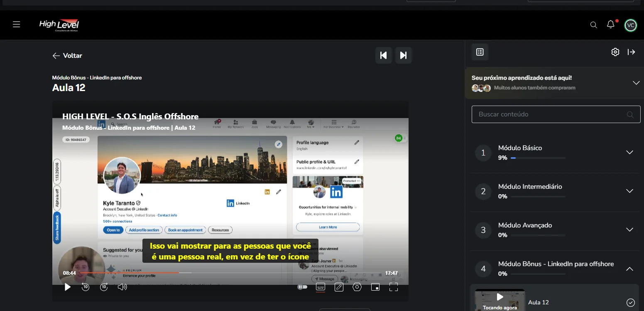Toggle video subtitles
The image size is (644, 311).
[320, 287]
